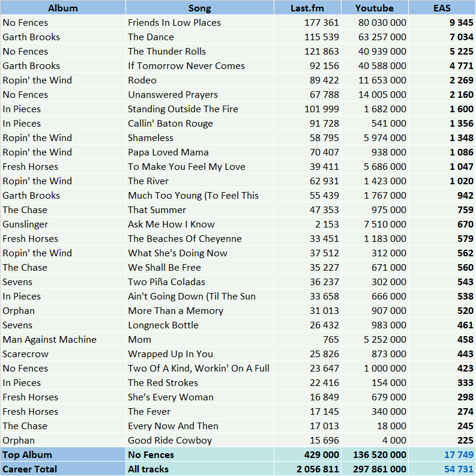Select the song Friends In Low Places
Image resolution: width=476 pixels, height=476 pixels.
point(200,22)
